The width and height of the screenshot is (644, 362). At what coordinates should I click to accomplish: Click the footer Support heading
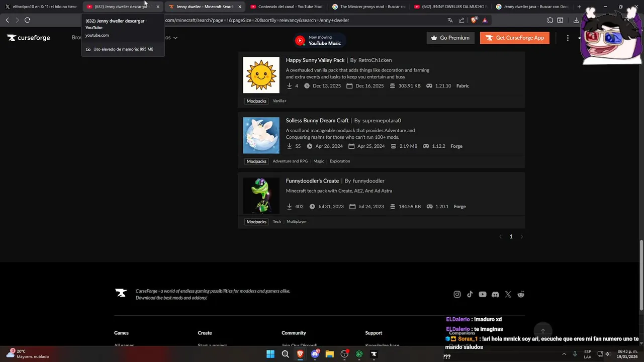coord(374,333)
